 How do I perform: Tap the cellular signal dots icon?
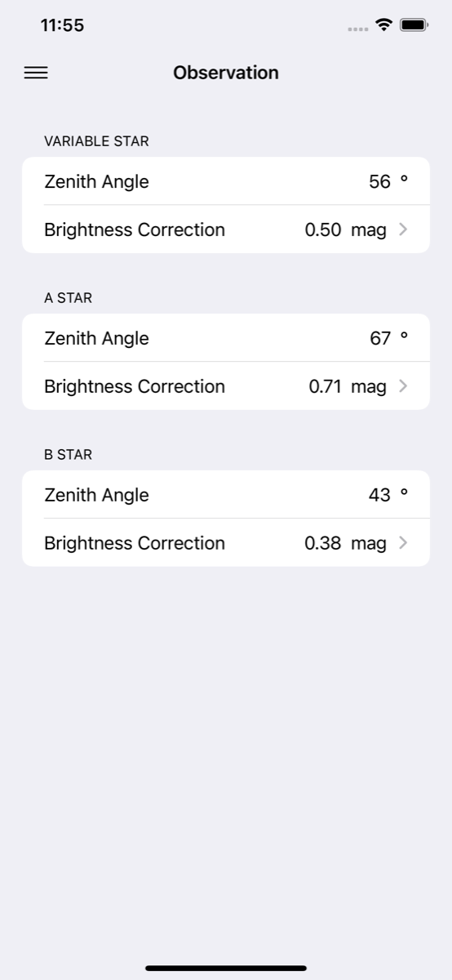pyautogui.click(x=357, y=29)
